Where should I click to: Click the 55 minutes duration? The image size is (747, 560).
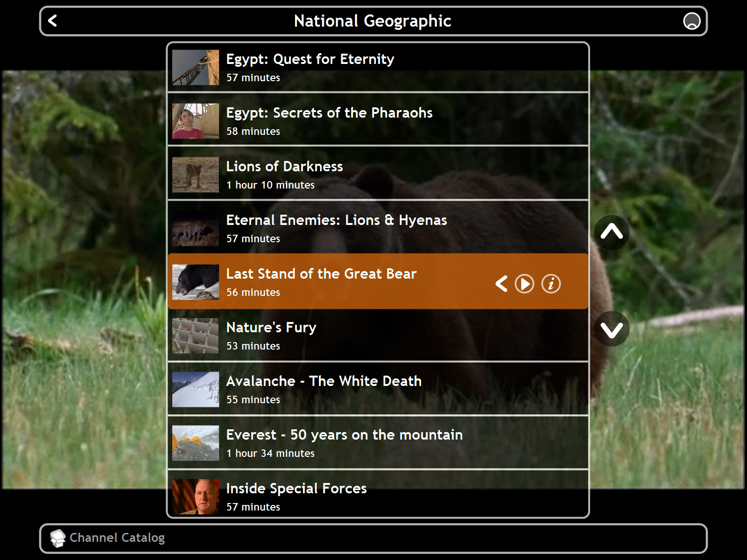pos(253,400)
